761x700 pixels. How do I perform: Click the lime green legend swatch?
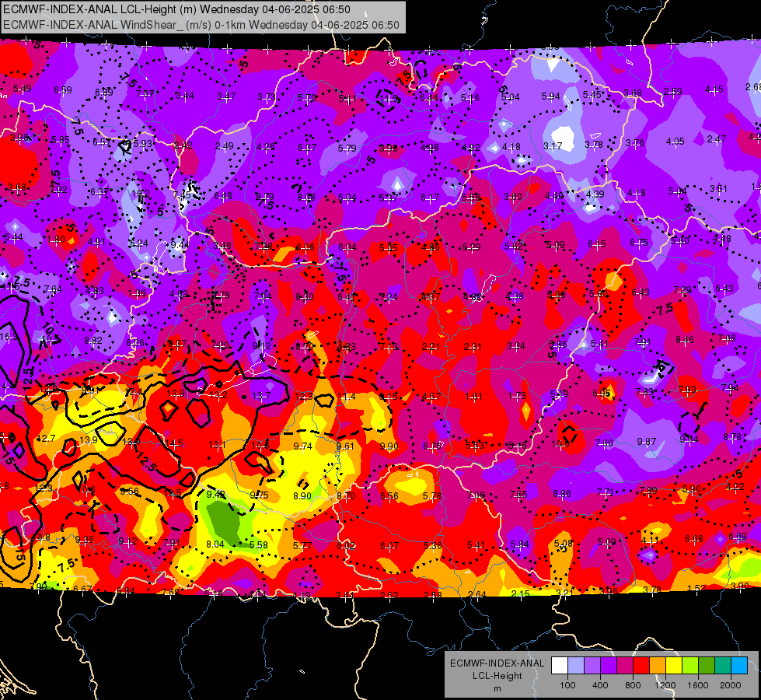click(x=689, y=666)
